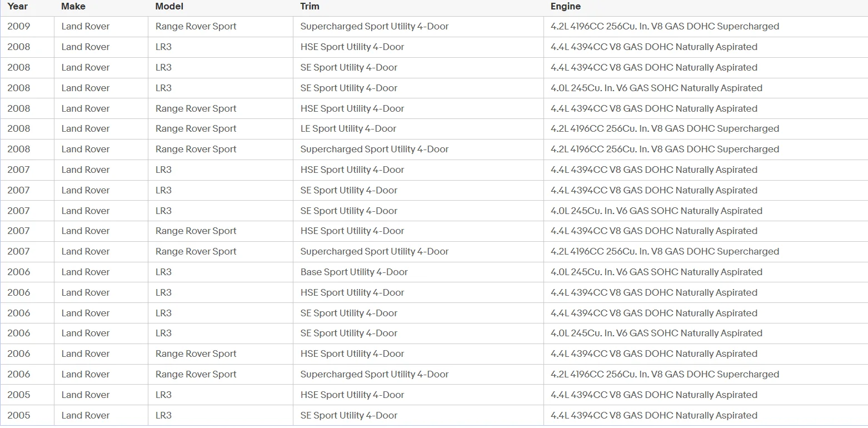Click the "Make" column header
The image size is (868, 428).
pyautogui.click(x=73, y=7)
